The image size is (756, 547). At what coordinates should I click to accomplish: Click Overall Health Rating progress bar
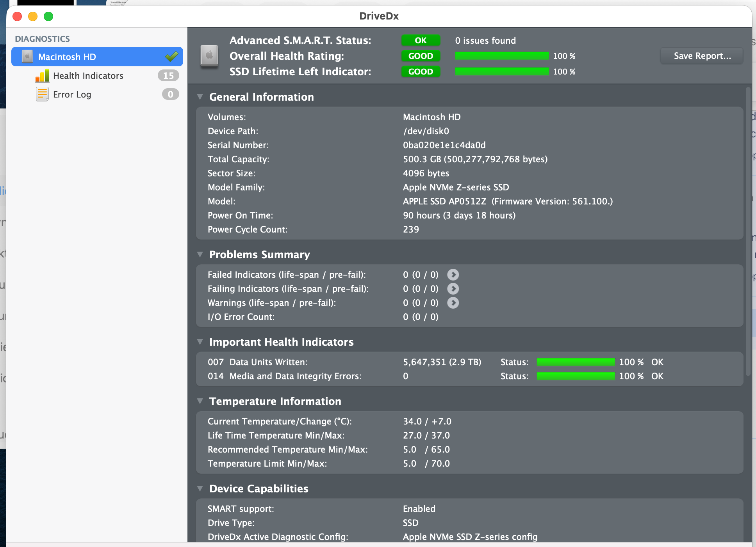(502, 56)
